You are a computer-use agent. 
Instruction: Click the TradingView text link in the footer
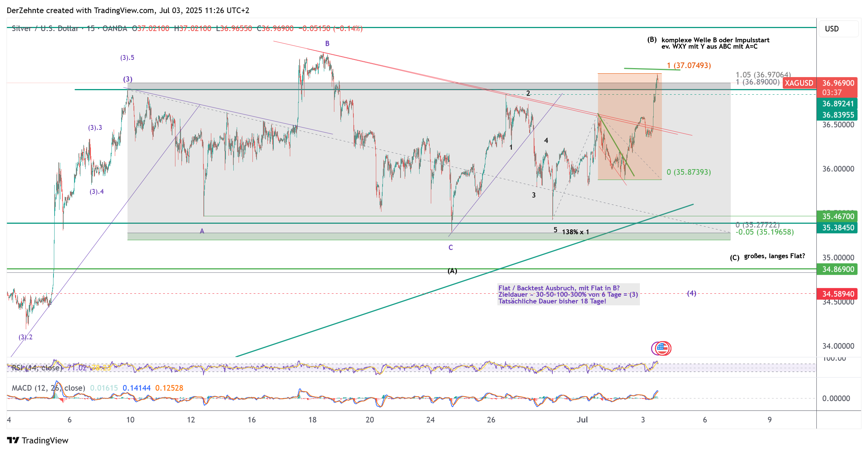coord(45,440)
